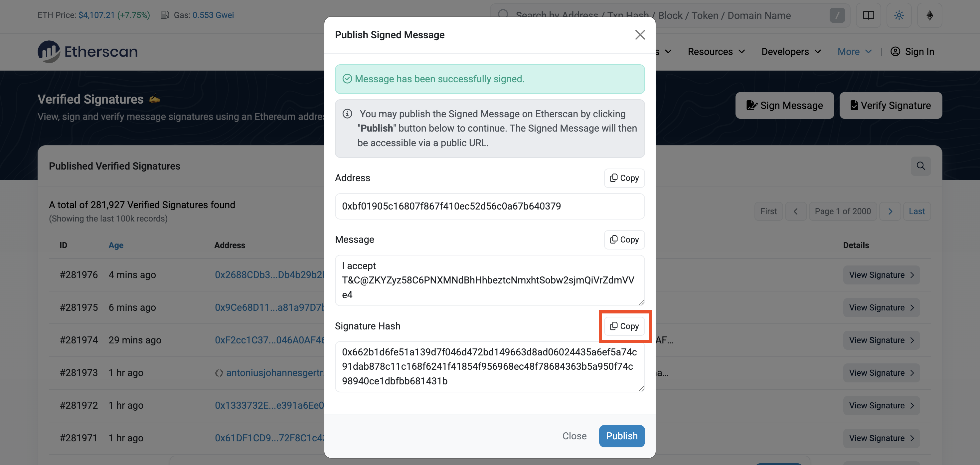
Task: Copy the Message text
Action: (624, 239)
